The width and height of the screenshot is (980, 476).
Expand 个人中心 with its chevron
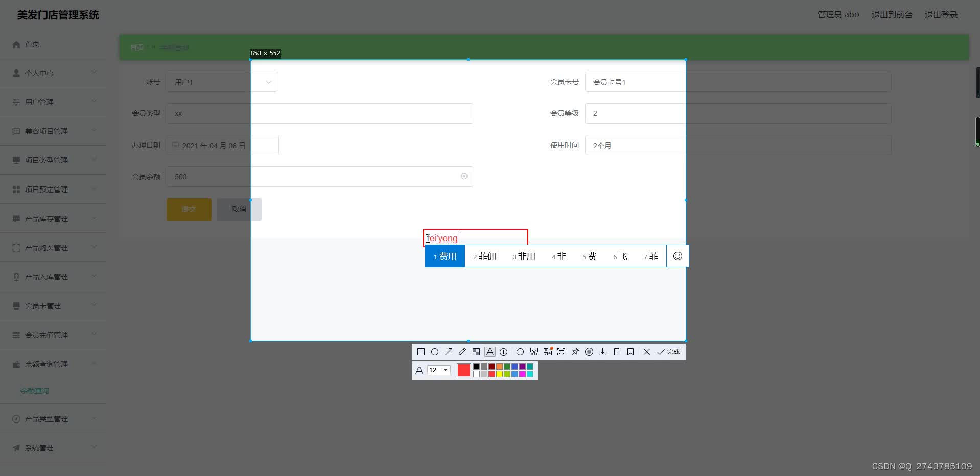click(94, 73)
